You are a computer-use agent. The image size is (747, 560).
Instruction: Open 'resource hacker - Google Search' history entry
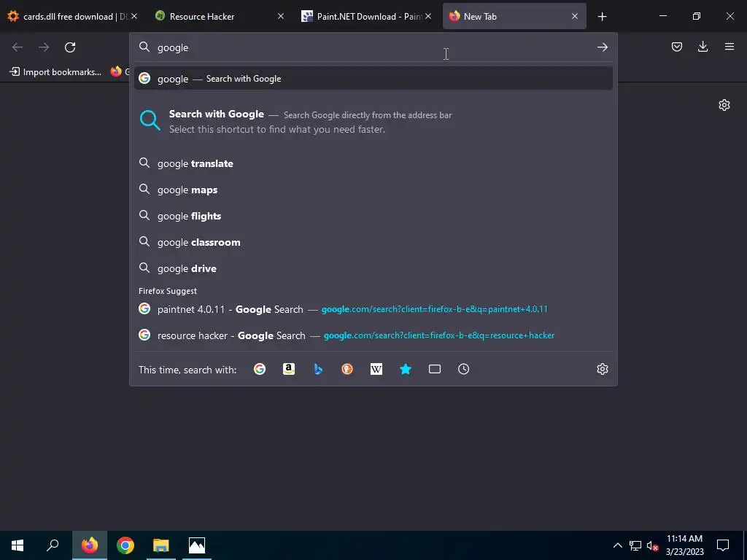pyautogui.click(x=373, y=335)
